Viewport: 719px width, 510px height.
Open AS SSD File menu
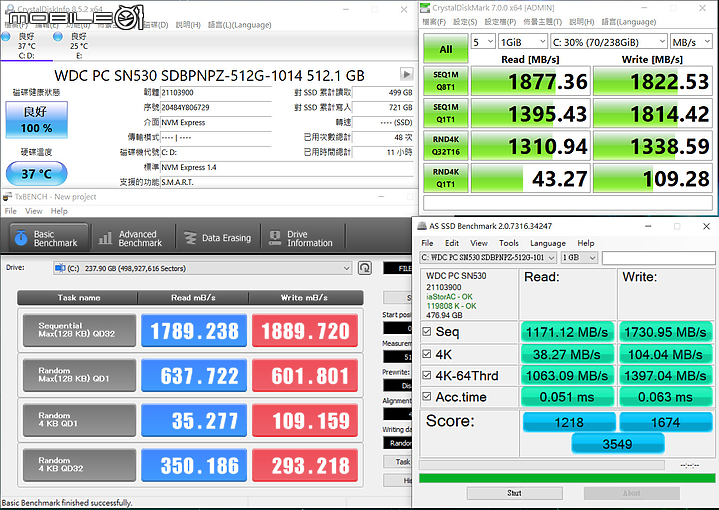pyautogui.click(x=427, y=243)
